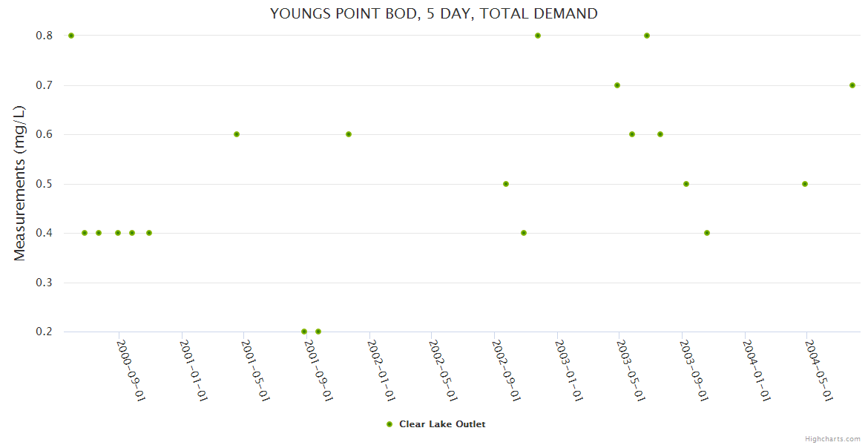Click the Measurements (mg/L) y-axis title

pos(19,183)
